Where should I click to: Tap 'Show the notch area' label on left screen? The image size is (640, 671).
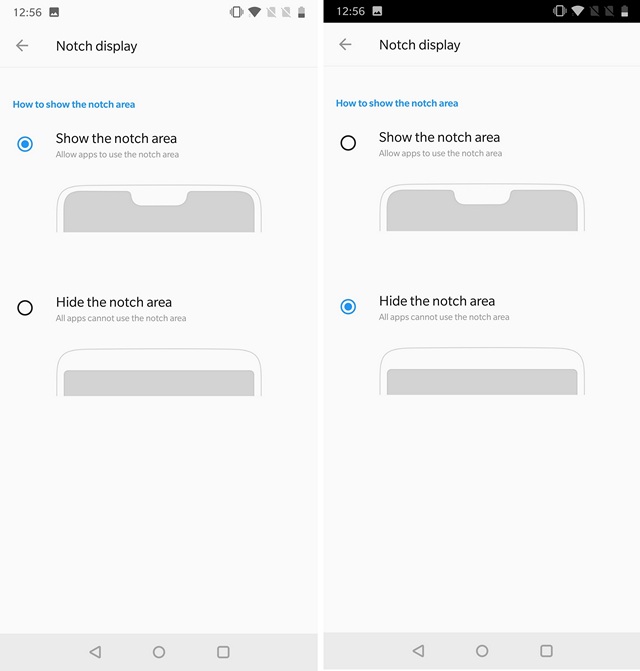116,138
